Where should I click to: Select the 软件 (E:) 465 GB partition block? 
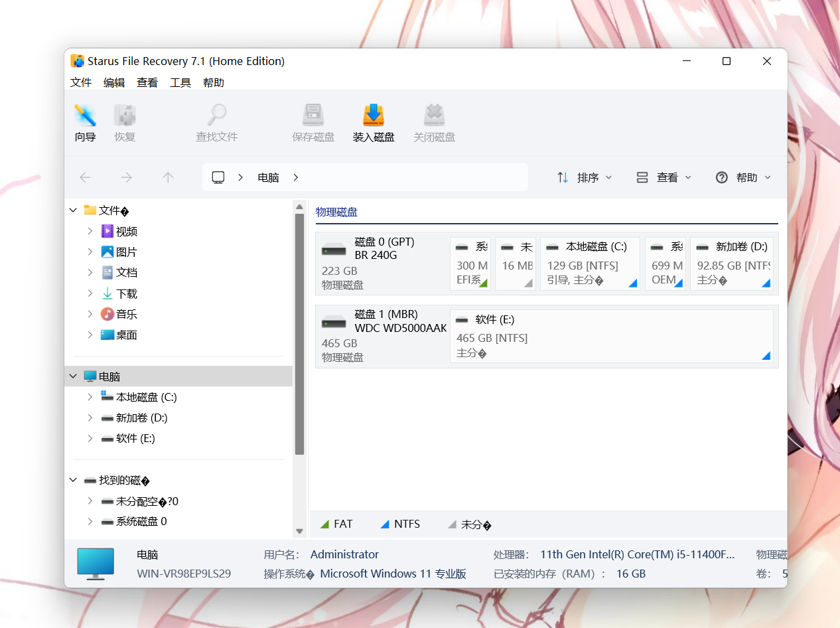pyautogui.click(x=611, y=336)
